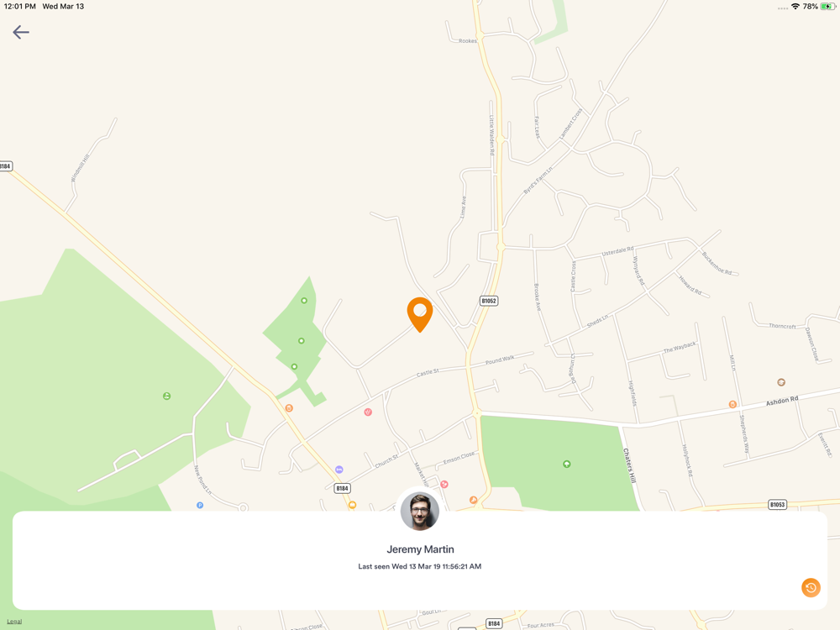
Task: Tap the green park marker in Chaters Hill field
Action: 567,464
